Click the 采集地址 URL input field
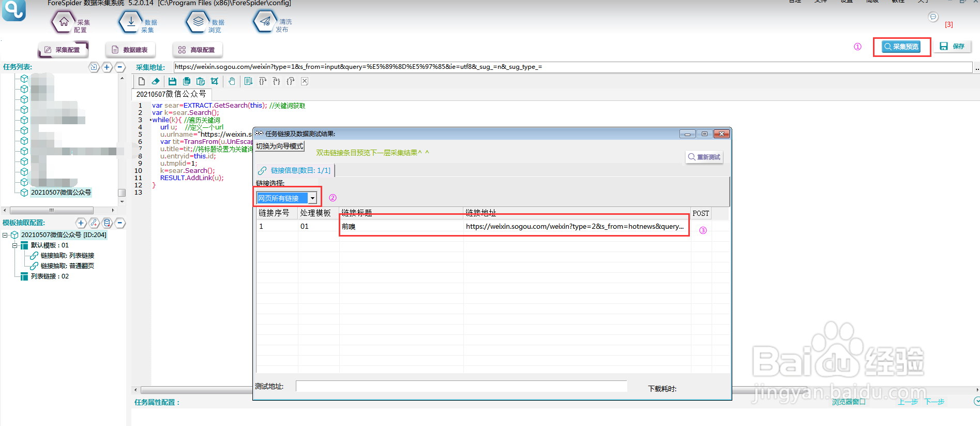The image size is (980, 426). (x=572, y=67)
